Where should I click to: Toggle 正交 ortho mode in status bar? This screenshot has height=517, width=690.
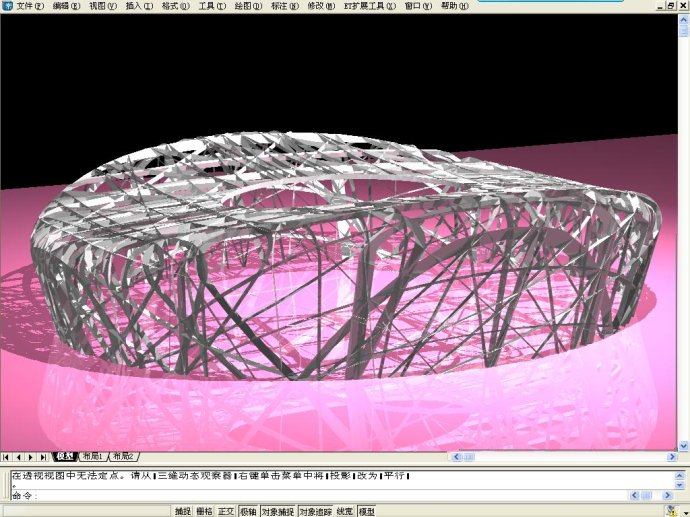[226, 511]
